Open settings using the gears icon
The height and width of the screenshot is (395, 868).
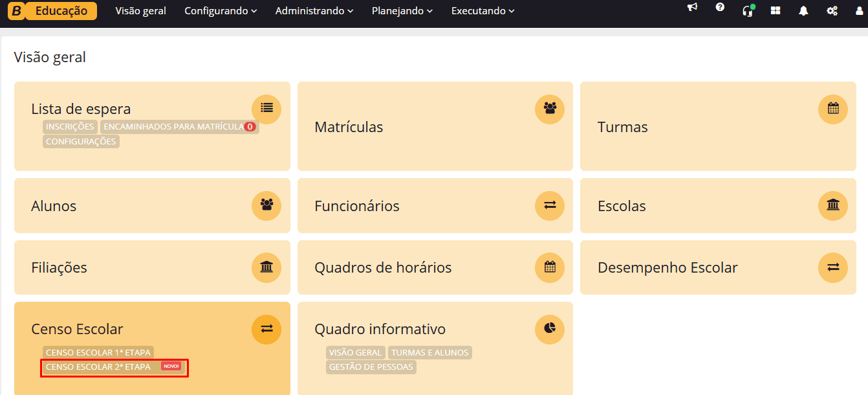pyautogui.click(x=831, y=10)
